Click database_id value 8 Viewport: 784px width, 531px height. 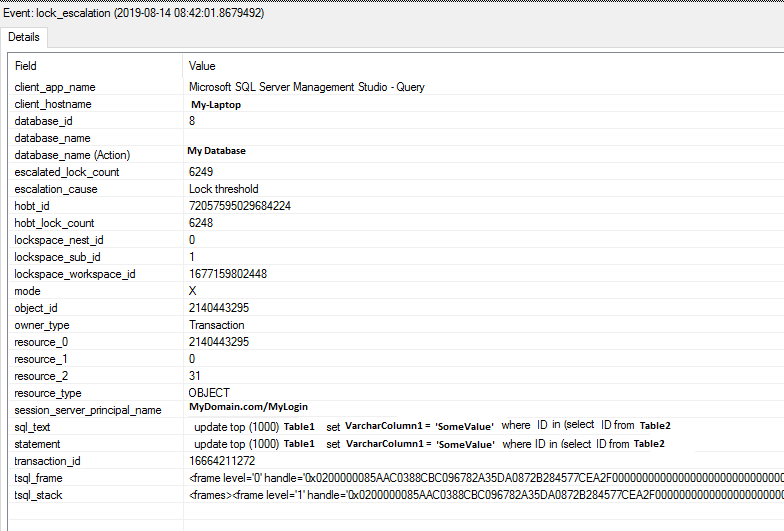(x=192, y=121)
